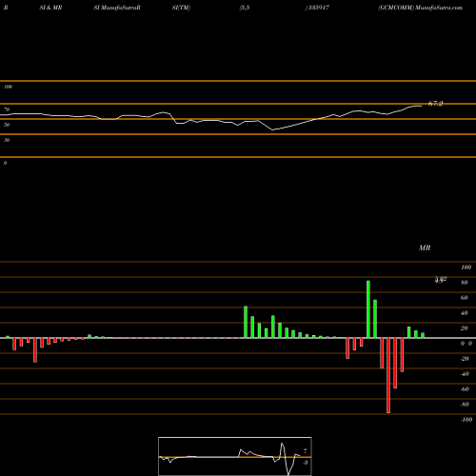This screenshot has height=476, width=476.
Task: Click the 'SI & MR' header text
Action: (50, 8)
